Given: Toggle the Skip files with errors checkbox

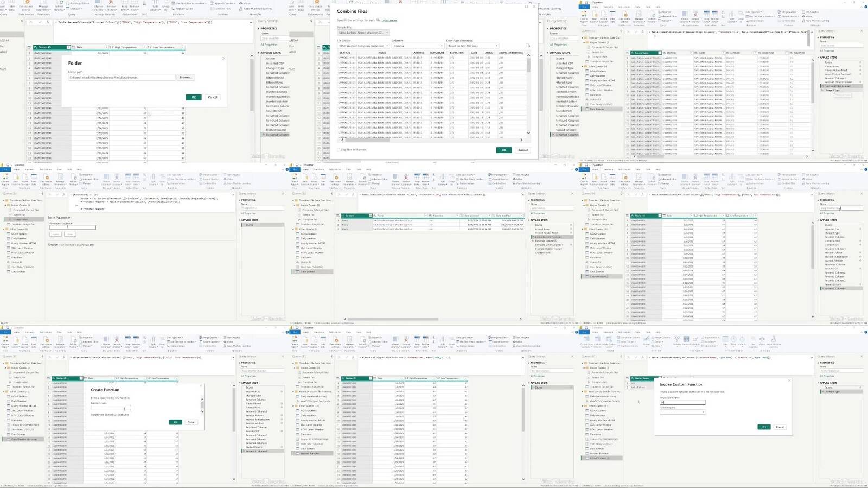Looking at the screenshot, I should tap(339, 150).
